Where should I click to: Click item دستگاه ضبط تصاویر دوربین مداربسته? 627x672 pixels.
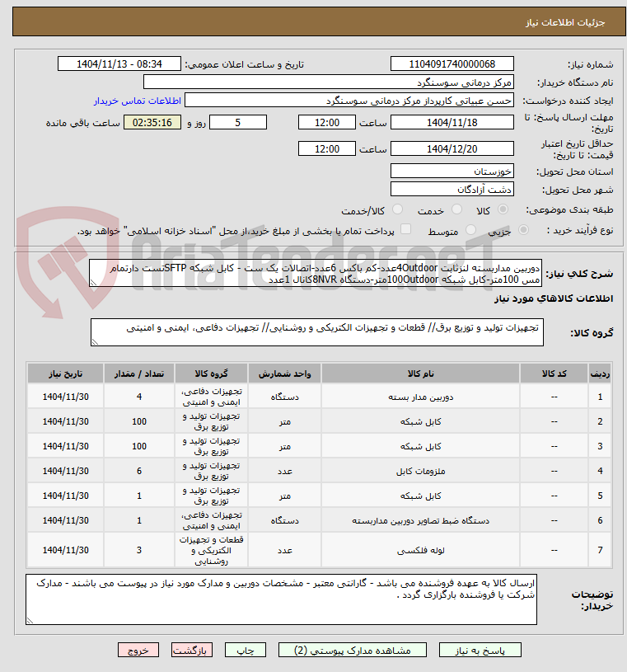pyautogui.click(x=420, y=521)
